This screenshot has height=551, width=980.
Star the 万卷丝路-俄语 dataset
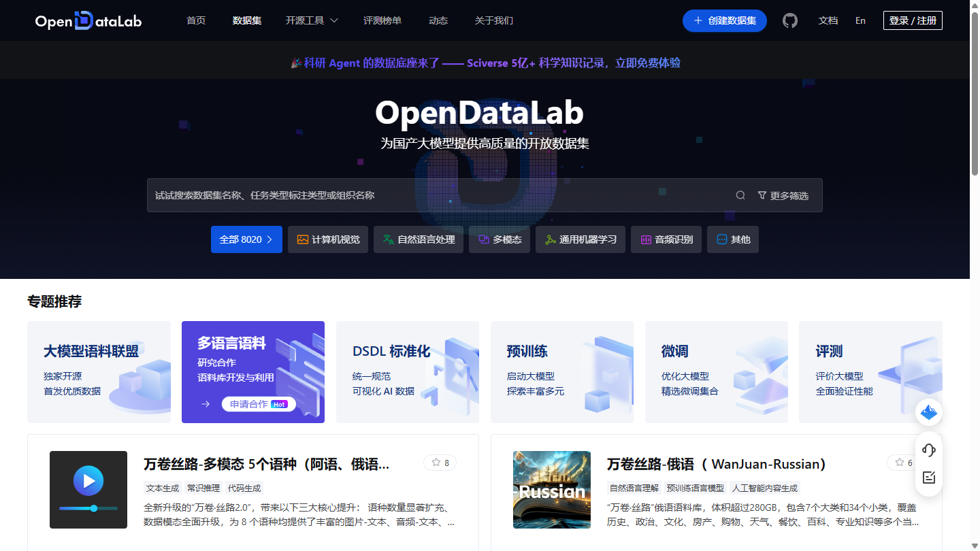(903, 463)
